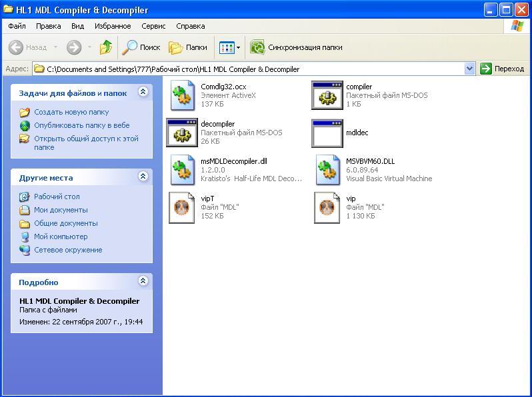Open the Сервис menu

[x=153, y=26]
